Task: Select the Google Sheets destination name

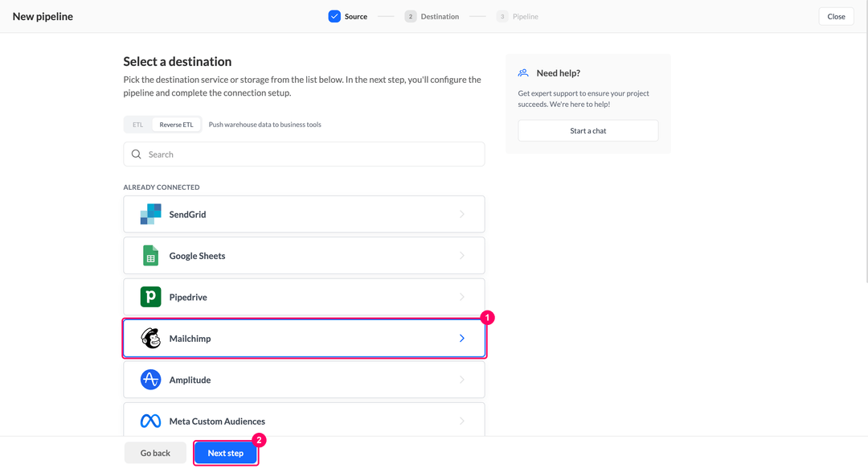Action: (x=197, y=256)
